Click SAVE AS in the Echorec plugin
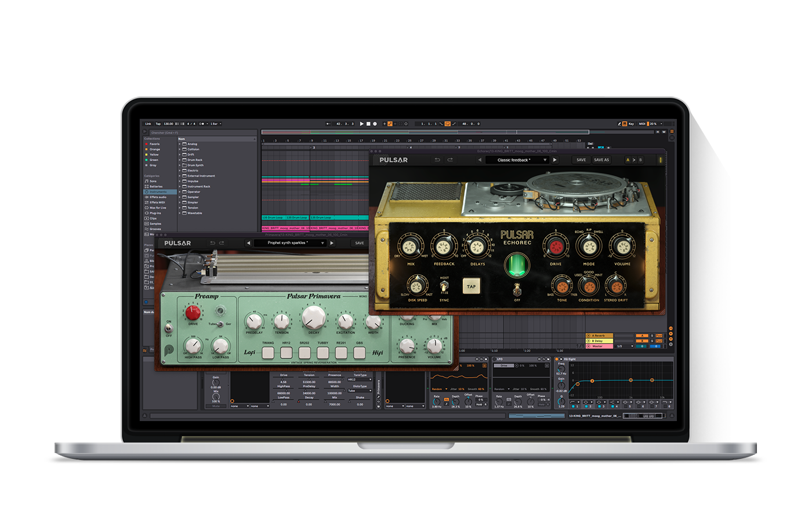 pyautogui.click(x=602, y=160)
